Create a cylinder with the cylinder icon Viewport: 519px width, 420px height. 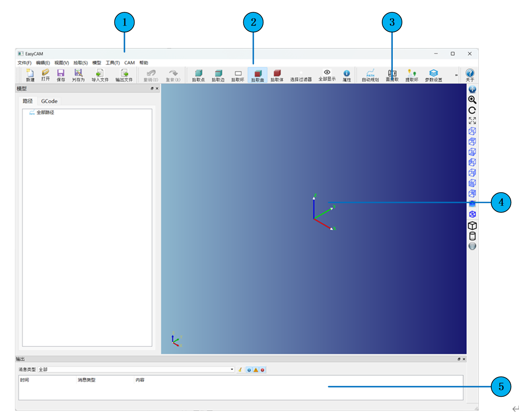tap(472, 236)
